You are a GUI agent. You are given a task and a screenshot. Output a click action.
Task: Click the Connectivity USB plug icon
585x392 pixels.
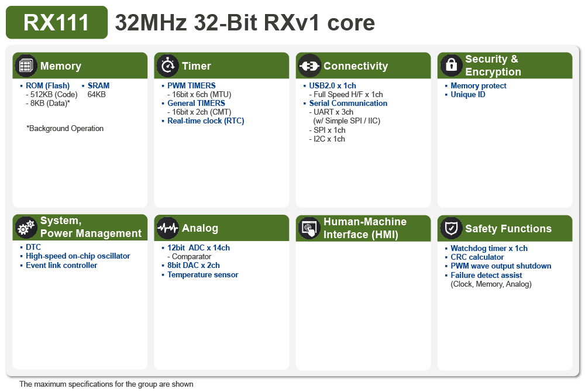click(309, 66)
